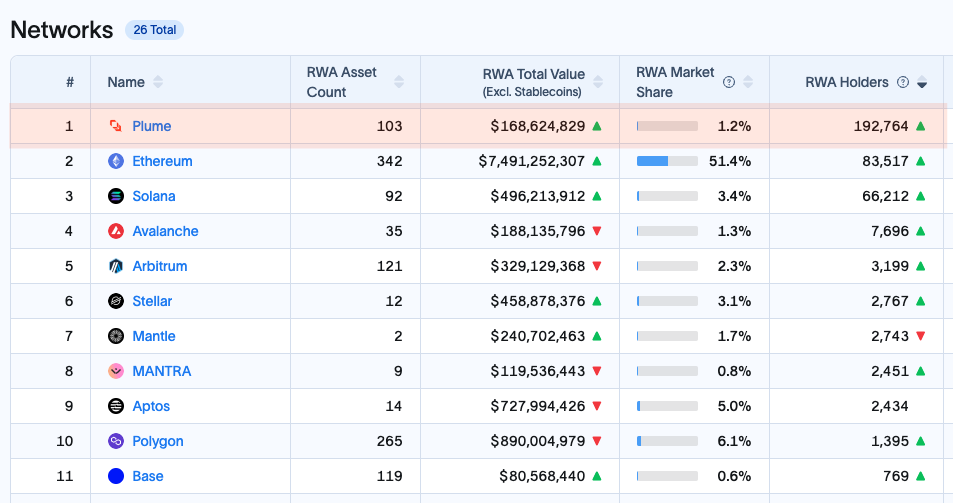The width and height of the screenshot is (953, 503).
Task: Click the # column header
Action: tap(70, 82)
